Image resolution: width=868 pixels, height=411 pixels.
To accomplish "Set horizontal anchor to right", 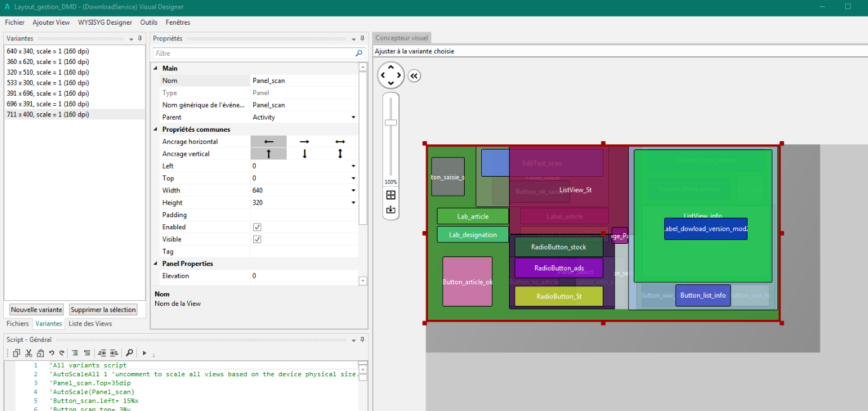I will pyautogui.click(x=305, y=141).
